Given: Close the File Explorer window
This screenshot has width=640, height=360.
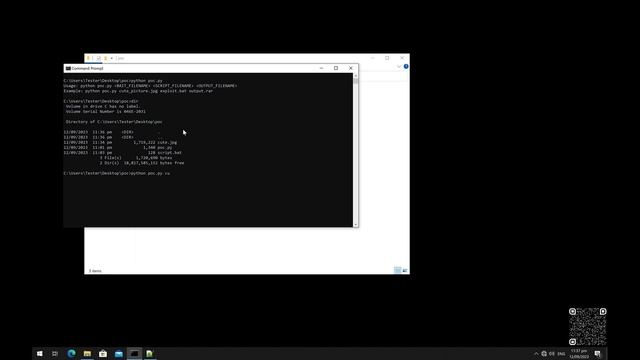Looking at the screenshot, I should point(402,58).
